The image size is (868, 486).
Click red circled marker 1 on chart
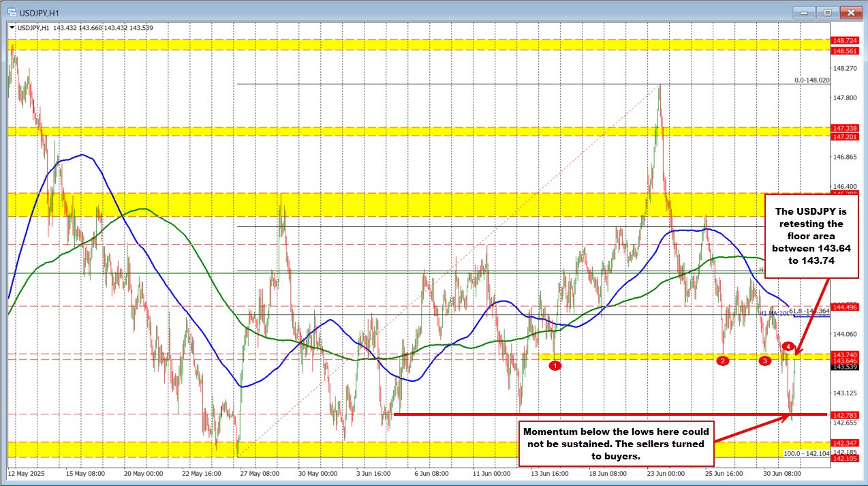[x=555, y=365]
